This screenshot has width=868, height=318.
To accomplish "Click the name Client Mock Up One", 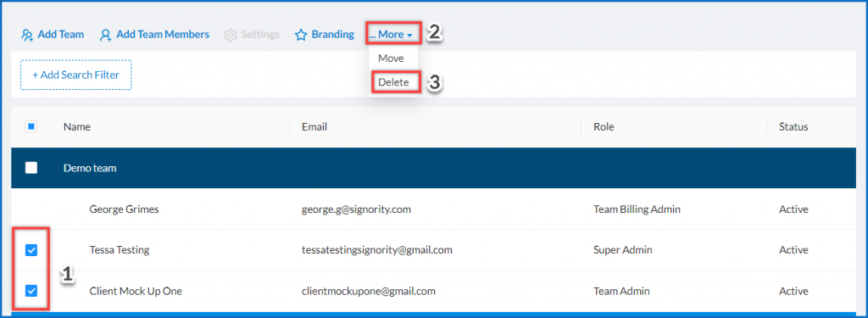I will 136,291.
